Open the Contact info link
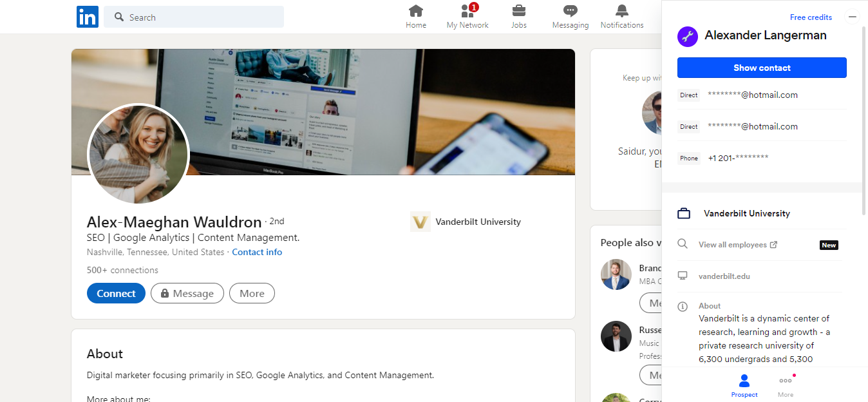This screenshot has height=402, width=868. click(257, 252)
